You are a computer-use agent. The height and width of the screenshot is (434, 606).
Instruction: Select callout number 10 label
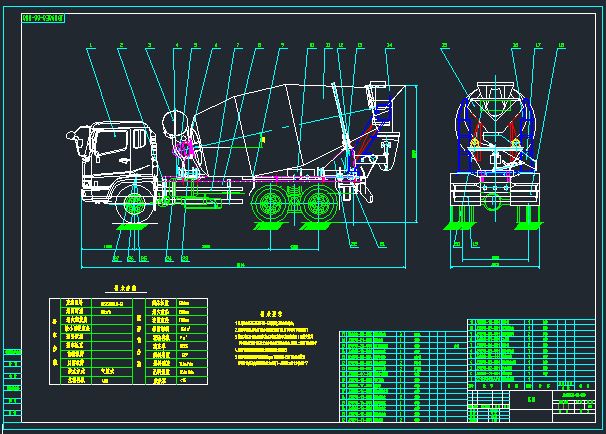(x=312, y=46)
